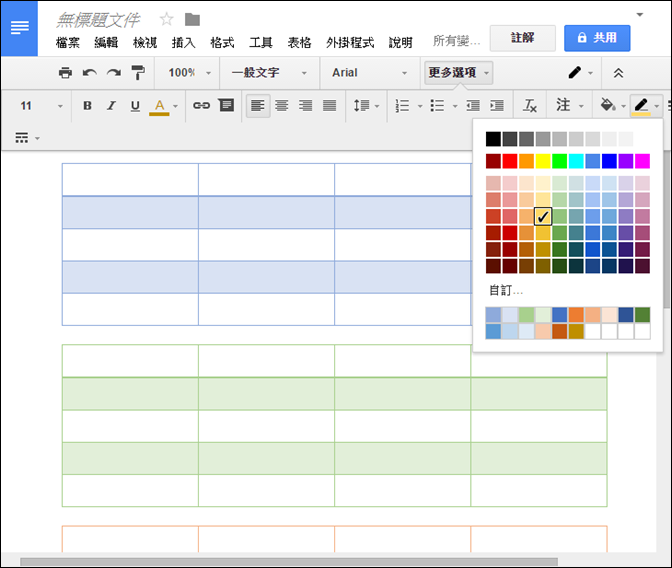Expand the numbered list style arrow
The image size is (672, 568).
click(x=420, y=106)
